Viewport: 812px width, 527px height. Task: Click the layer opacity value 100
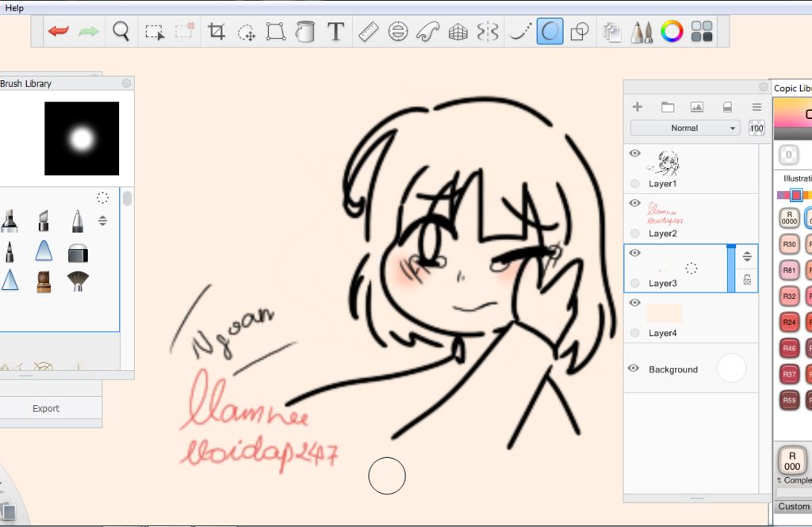point(756,128)
